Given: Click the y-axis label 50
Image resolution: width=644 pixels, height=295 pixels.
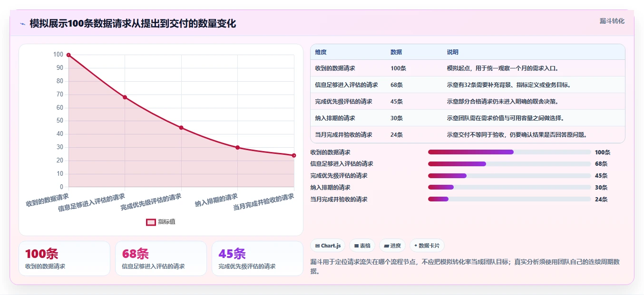Looking at the screenshot, I should pyautogui.click(x=60, y=121).
